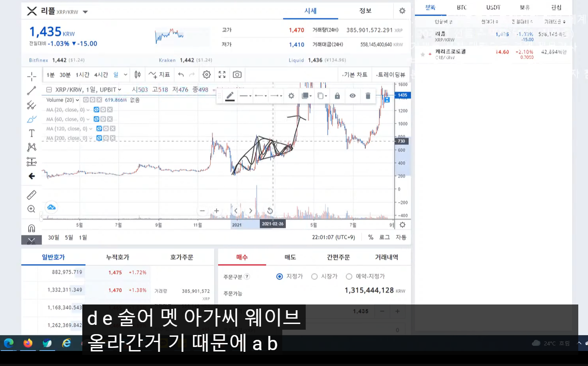Open the XRP/KRW market selector dropdown
This screenshot has height=366, width=588.
(x=85, y=12)
